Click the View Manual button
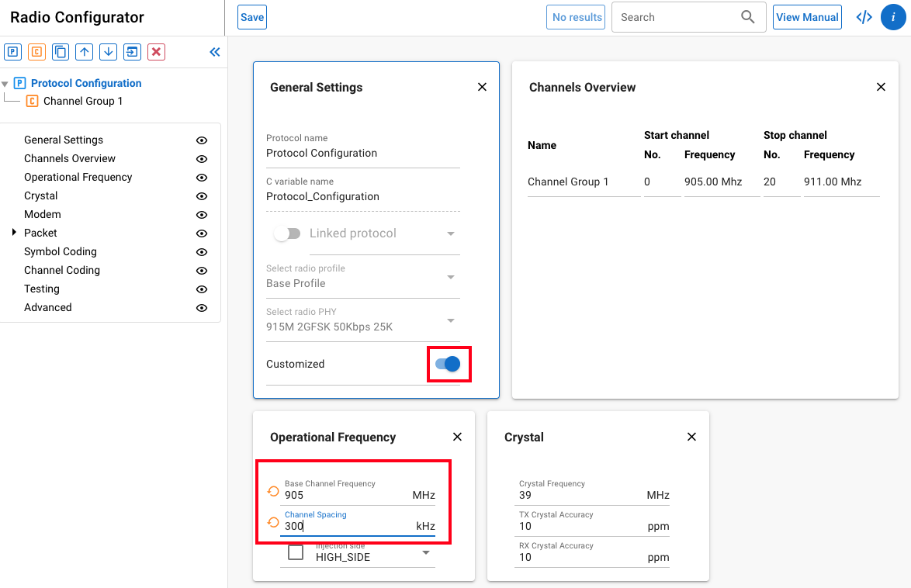 tap(807, 17)
